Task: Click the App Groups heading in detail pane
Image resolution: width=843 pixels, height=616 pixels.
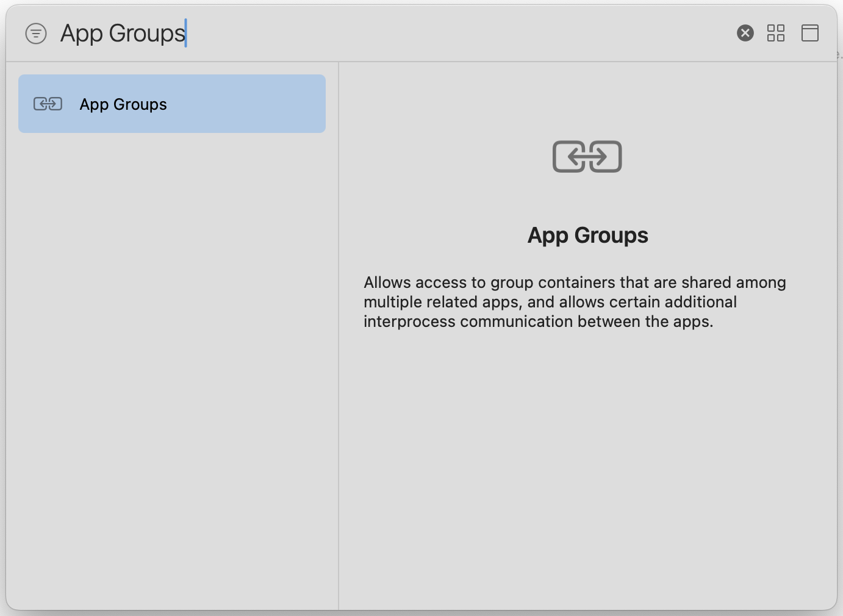Action: pos(587,235)
